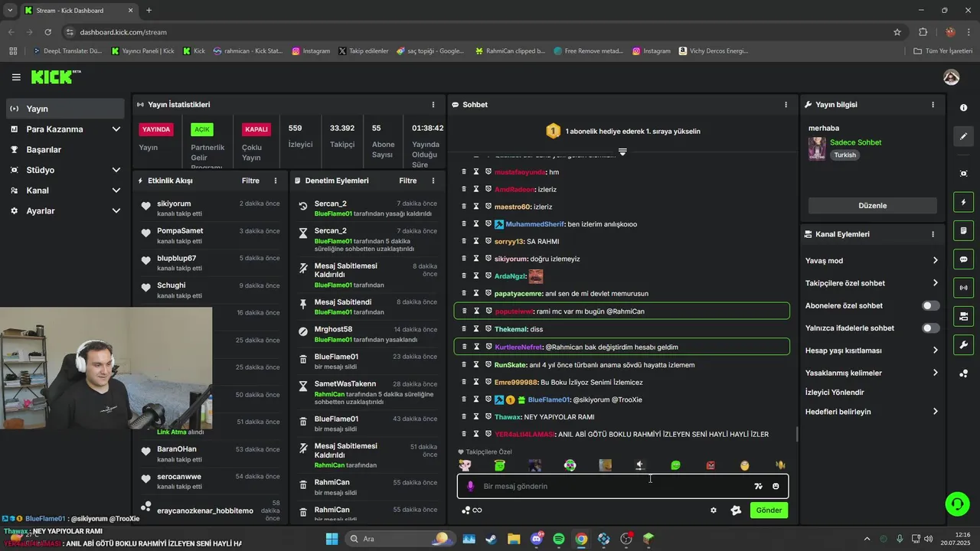The image size is (980, 551).
Task: Open chat settings gear near Gönder
Action: pos(714,510)
